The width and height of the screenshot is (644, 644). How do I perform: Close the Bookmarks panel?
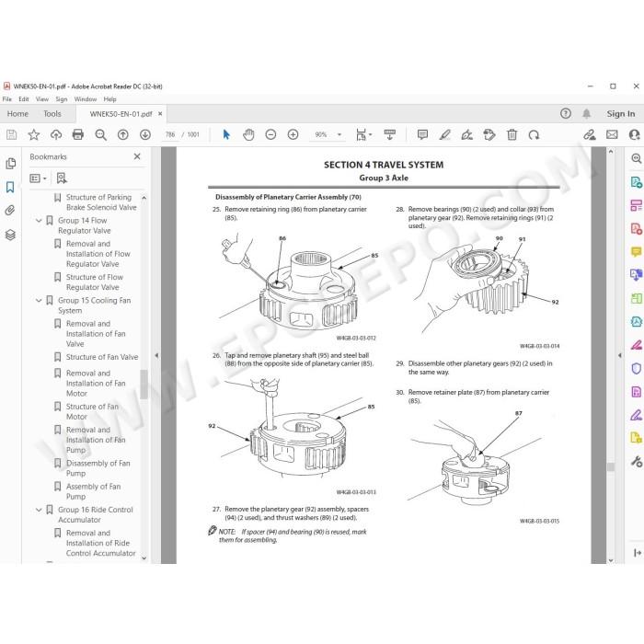(137, 156)
